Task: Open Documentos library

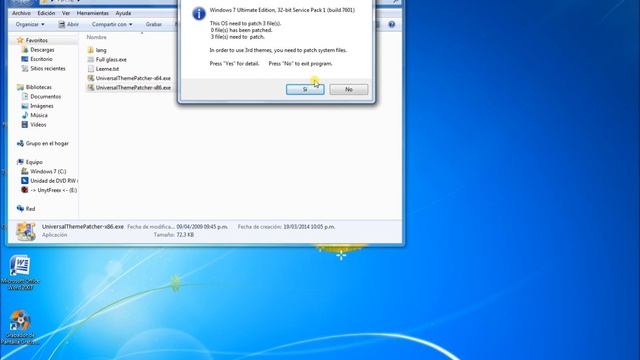Action: pos(45,97)
